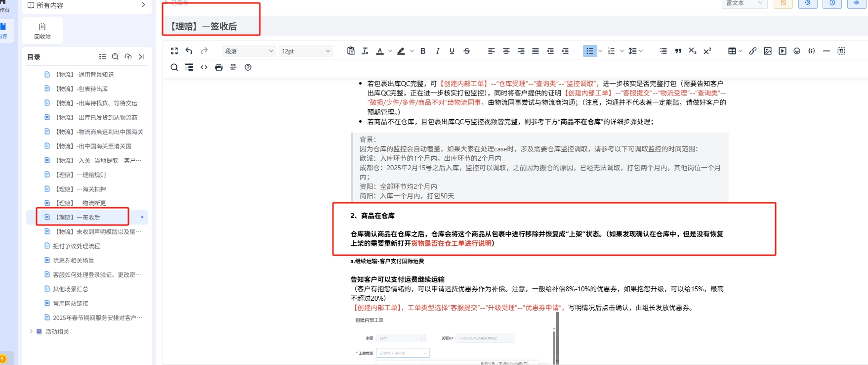Open the 回收站 recycle bin
Screen dimensions: 868x365
[x=42, y=31]
